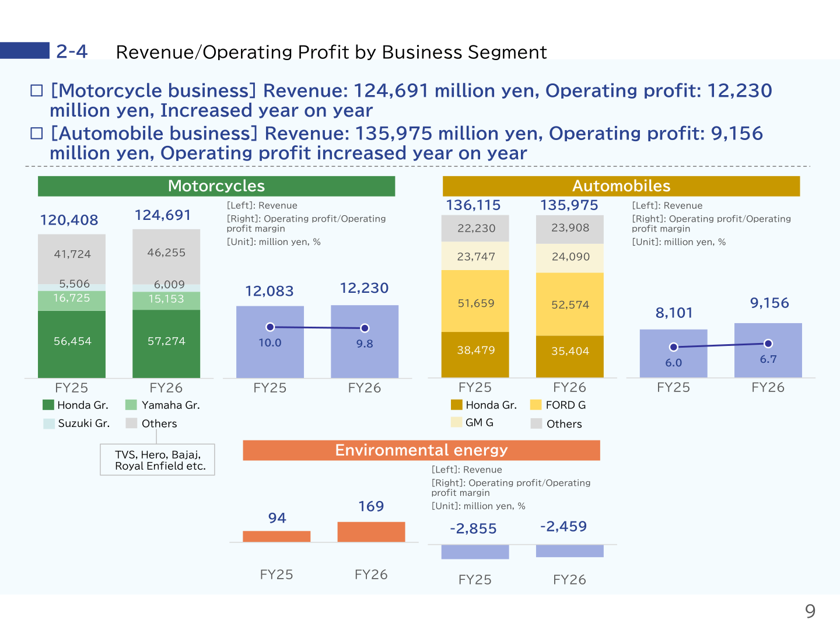Image resolution: width=840 pixels, height=630 pixels.
Task: Select the 46,255 Others segment value
Action: 166,253
